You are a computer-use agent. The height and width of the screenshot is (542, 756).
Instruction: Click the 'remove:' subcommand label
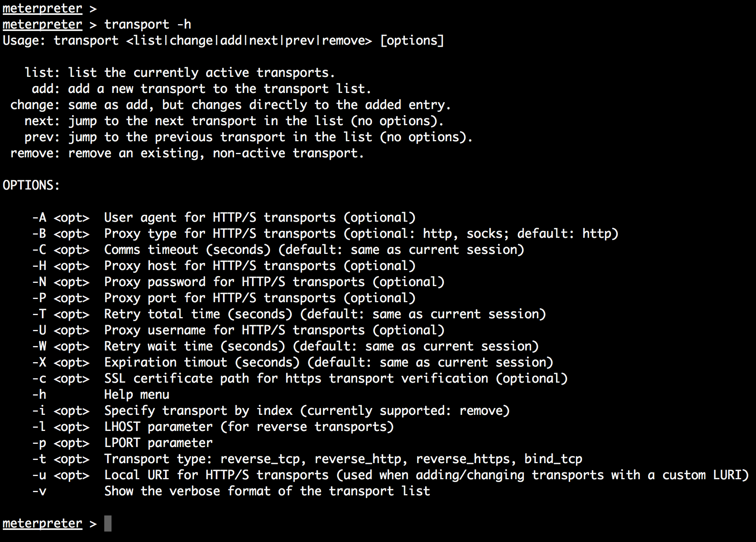click(35, 153)
